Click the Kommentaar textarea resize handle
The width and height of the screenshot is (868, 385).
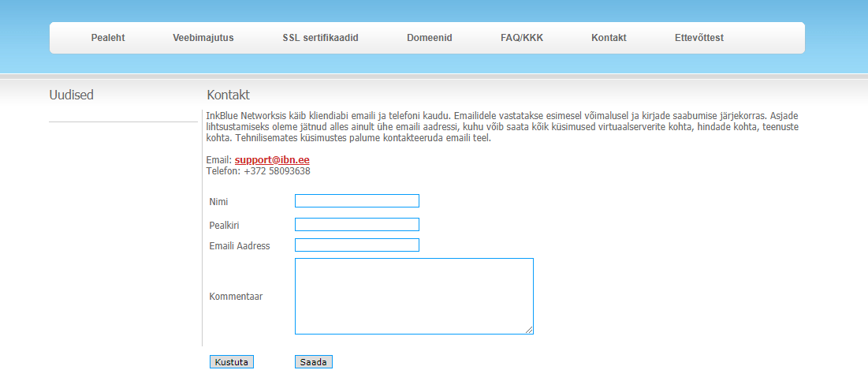point(529,330)
